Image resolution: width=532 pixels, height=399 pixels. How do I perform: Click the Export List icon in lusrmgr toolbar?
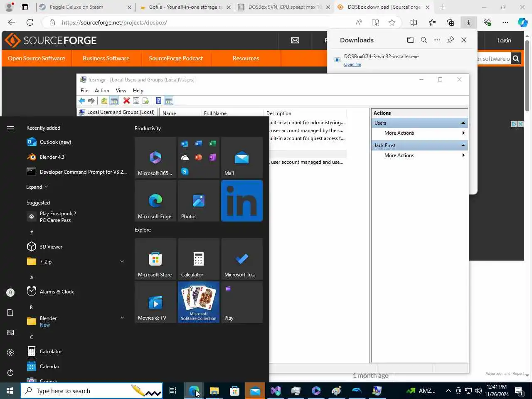pos(145,101)
